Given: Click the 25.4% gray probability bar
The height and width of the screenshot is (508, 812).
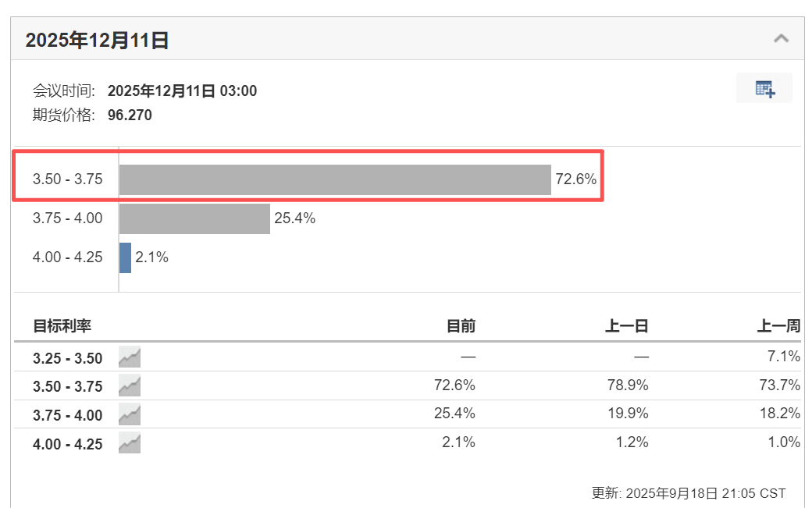Looking at the screenshot, I should 194,218.
